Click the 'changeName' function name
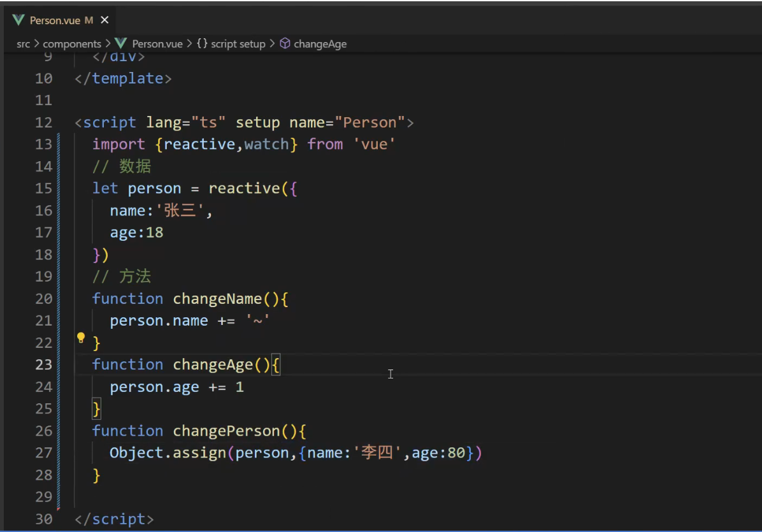The image size is (762, 532). click(218, 299)
